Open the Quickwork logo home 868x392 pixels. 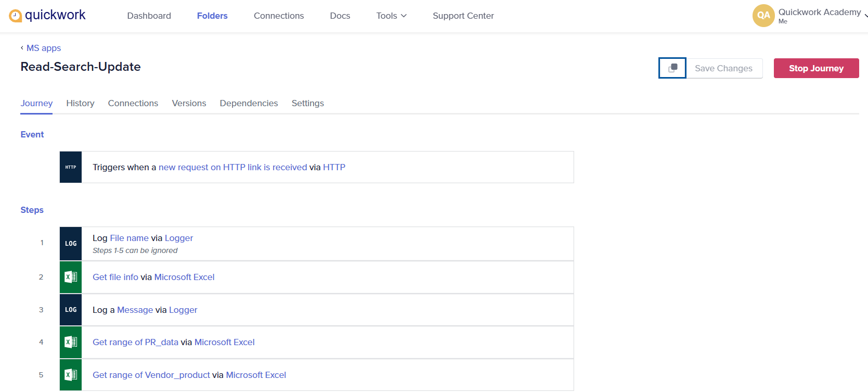(x=47, y=15)
